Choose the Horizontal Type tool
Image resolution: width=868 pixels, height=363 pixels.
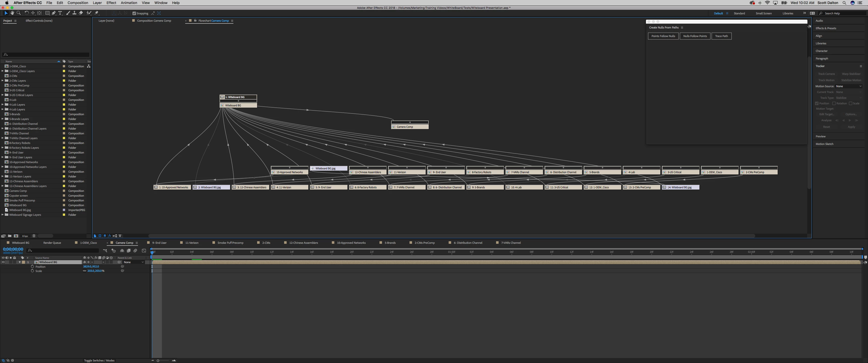tap(60, 13)
